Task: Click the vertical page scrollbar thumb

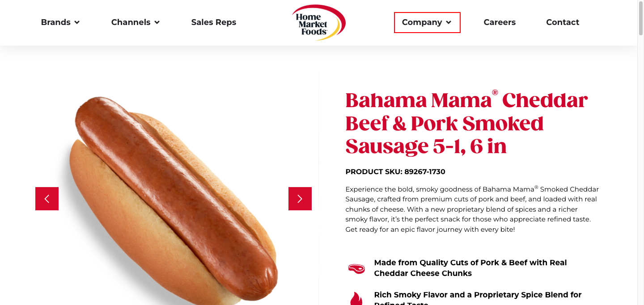Action: pyautogui.click(x=640, y=18)
